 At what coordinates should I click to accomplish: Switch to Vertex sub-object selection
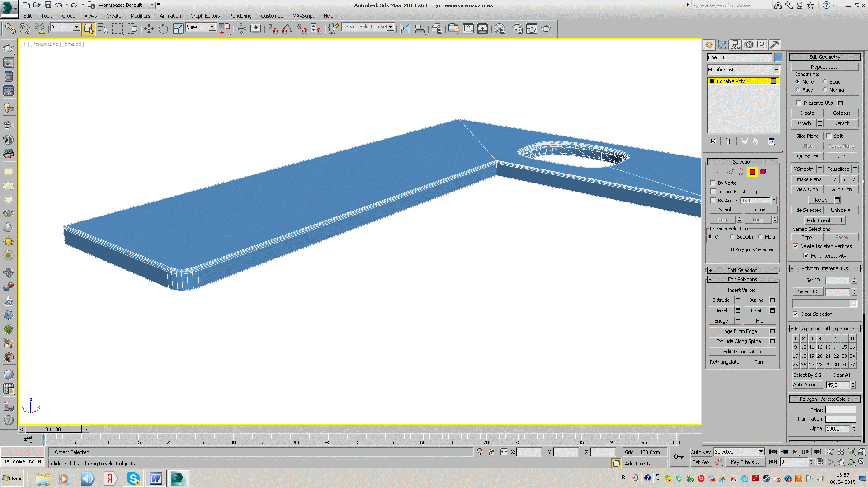pyautogui.click(x=719, y=172)
